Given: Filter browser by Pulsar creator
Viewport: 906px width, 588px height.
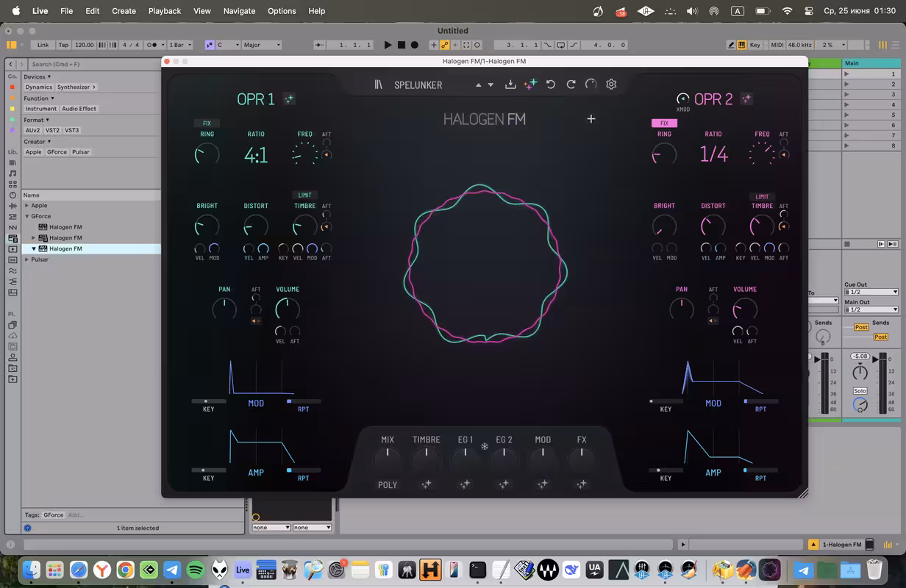Looking at the screenshot, I should pos(81,152).
